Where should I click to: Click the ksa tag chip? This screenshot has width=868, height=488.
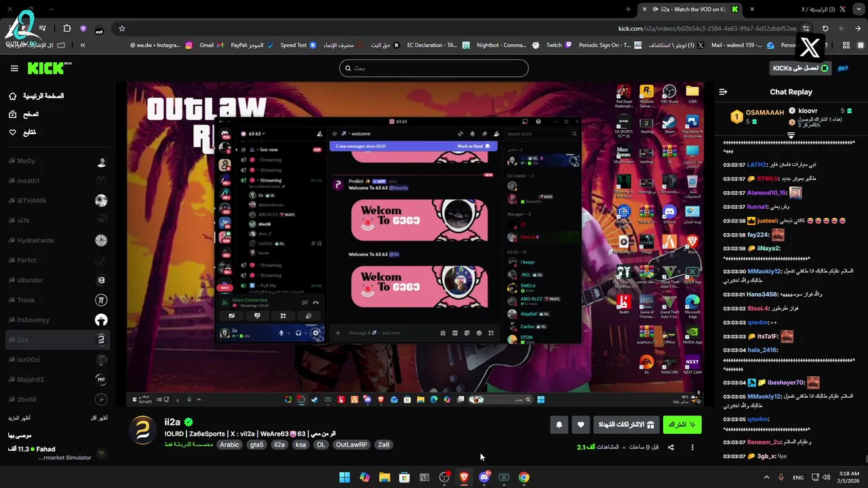(x=301, y=445)
